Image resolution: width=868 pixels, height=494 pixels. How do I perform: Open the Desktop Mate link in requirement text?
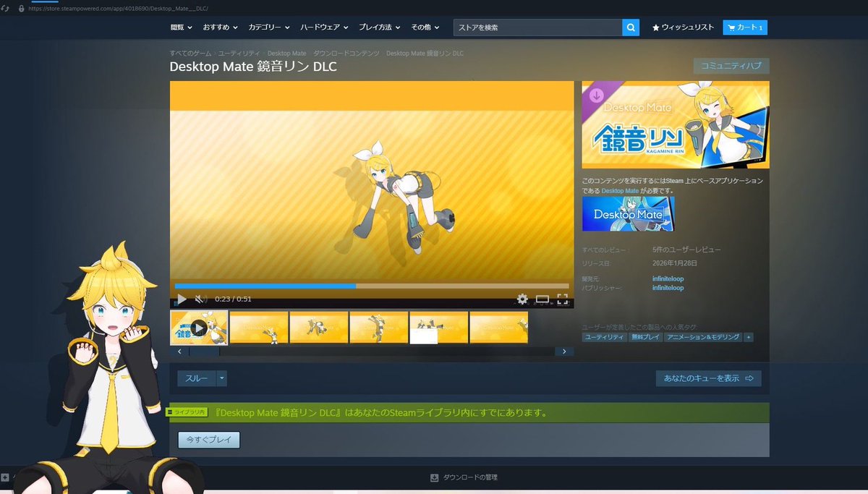pos(620,191)
